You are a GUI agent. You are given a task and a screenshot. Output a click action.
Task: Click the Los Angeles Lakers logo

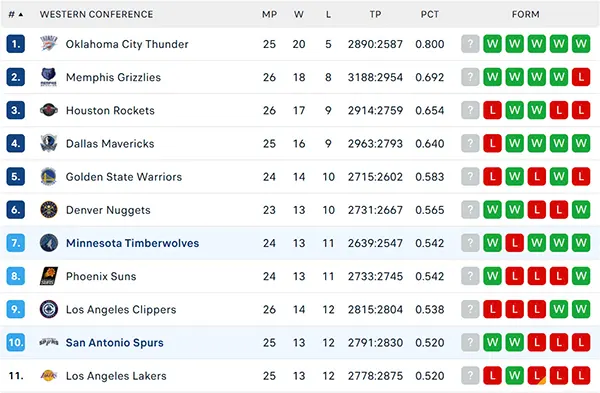pos(49,376)
